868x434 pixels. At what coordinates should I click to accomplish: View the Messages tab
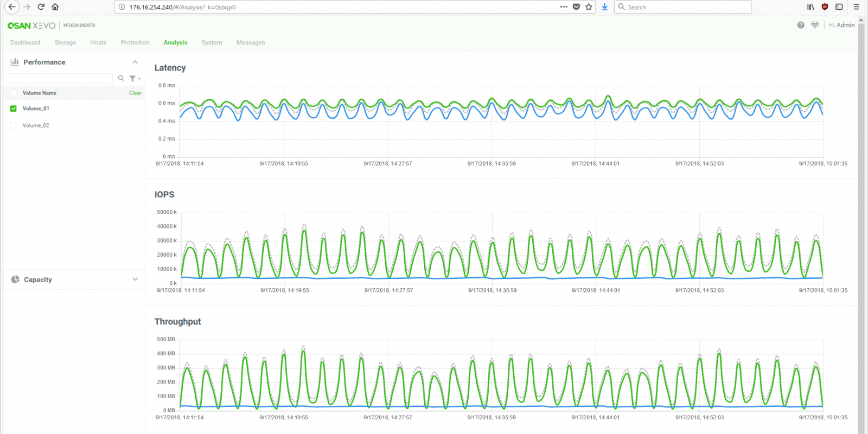251,42
